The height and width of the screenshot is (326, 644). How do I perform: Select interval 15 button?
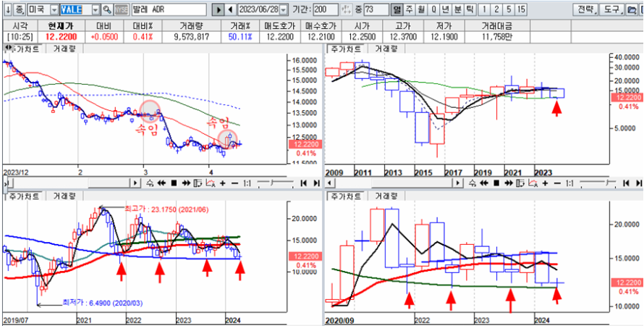[521, 9]
